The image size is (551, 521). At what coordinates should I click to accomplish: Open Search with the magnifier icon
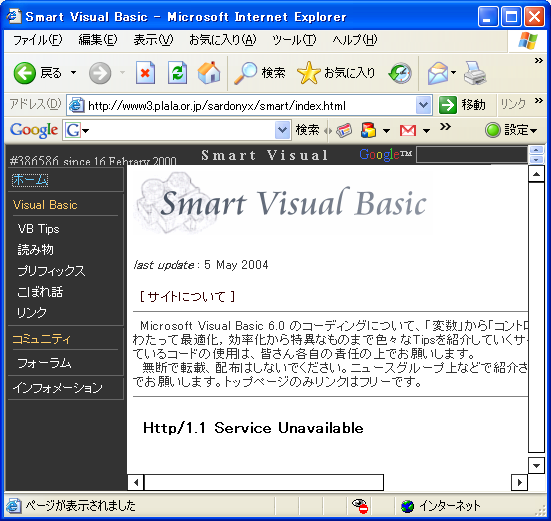click(x=245, y=73)
